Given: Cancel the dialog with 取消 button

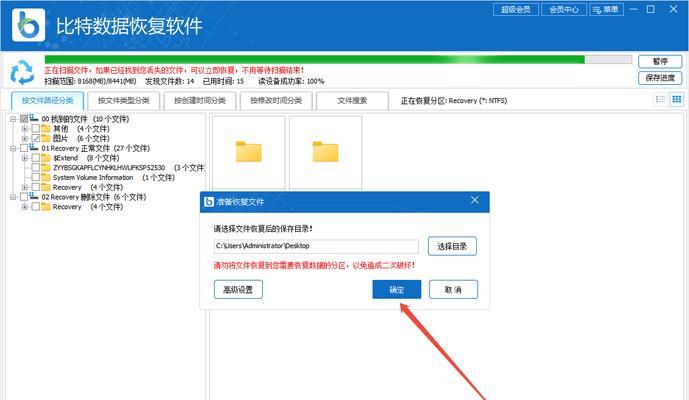Looking at the screenshot, I should 453,290.
